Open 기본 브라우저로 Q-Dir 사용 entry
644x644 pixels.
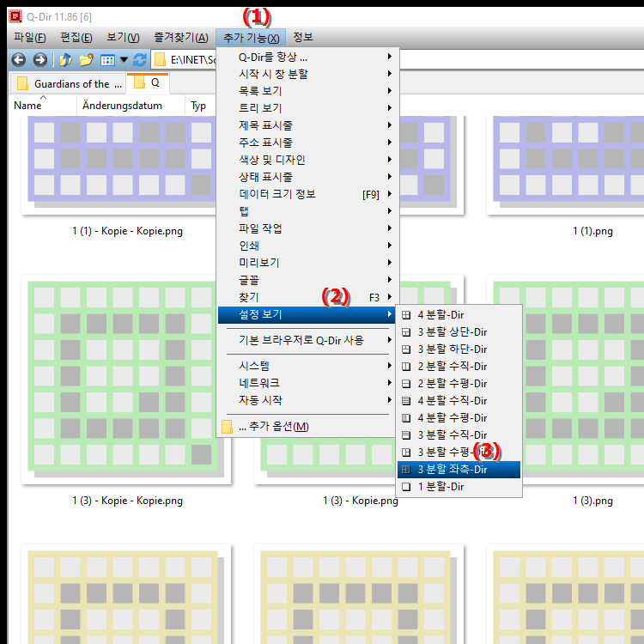(x=307, y=341)
